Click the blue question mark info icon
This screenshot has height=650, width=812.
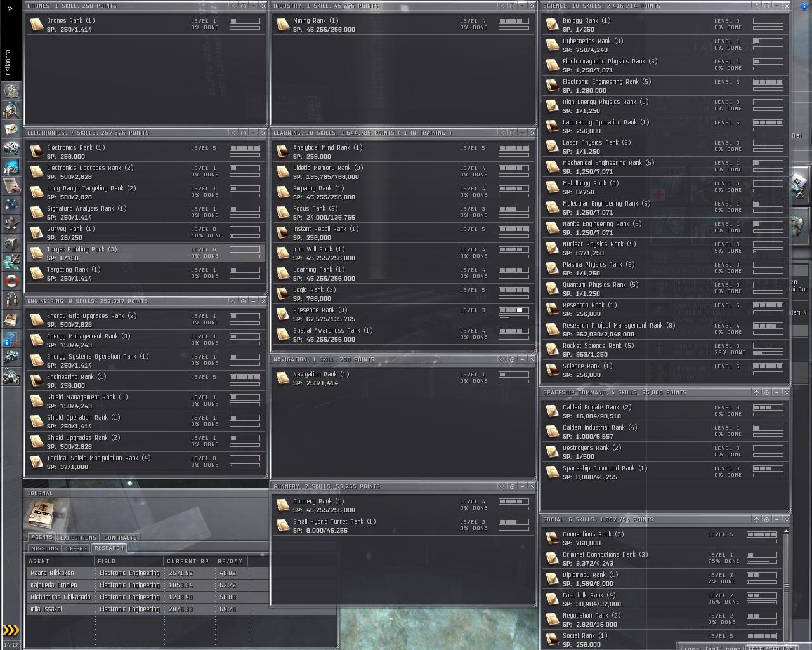pos(11,338)
